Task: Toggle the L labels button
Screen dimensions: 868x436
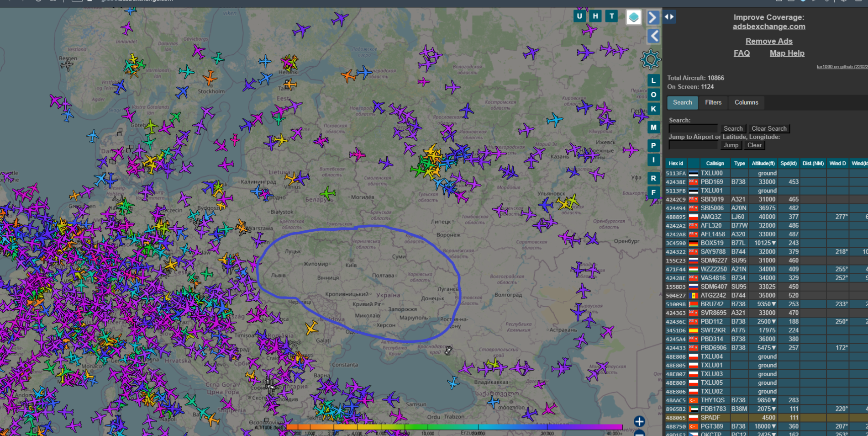Action: [653, 80]
